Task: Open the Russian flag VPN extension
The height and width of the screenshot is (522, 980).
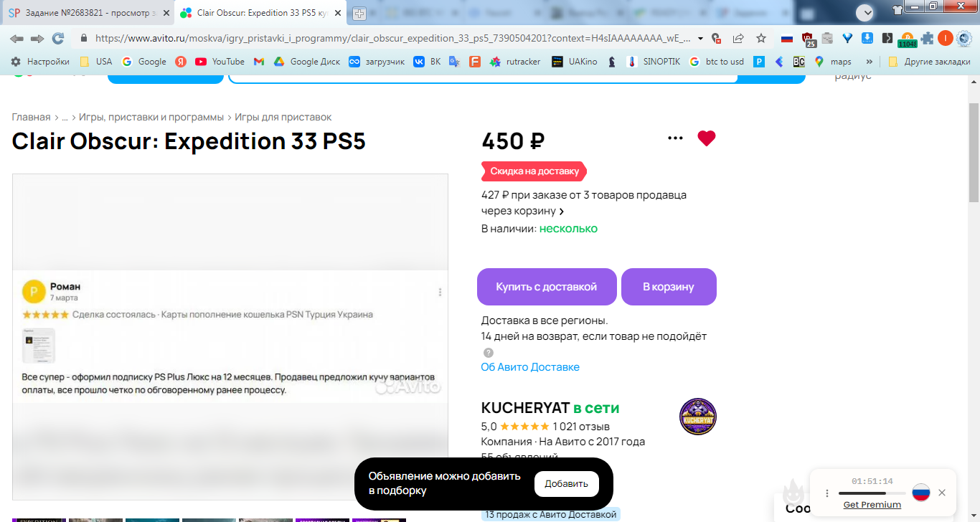Action: coord(787,38)
